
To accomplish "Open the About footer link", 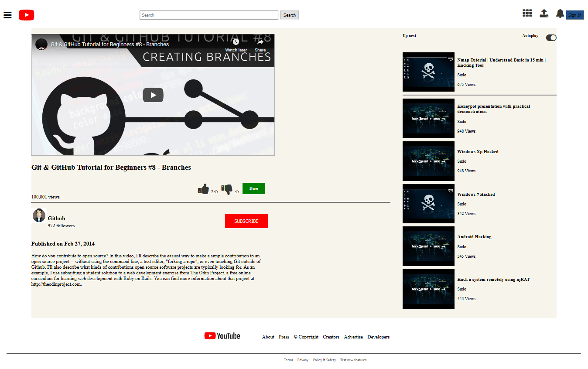I will 268,337.
